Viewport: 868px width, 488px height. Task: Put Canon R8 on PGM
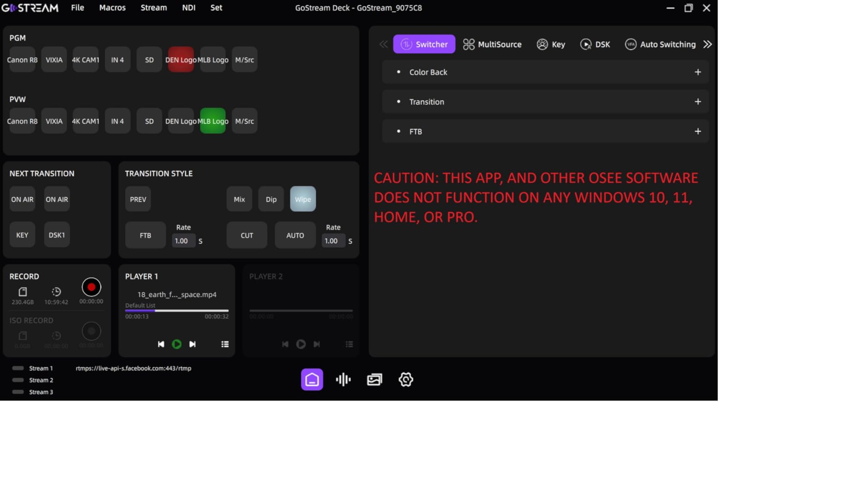pyautogui.click(x=22, y=59)
